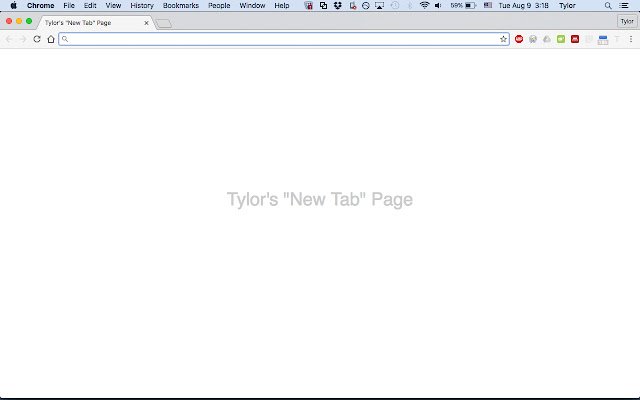This screenshot has height=400, width=640.
Task: Open the Chrome application menu
Action: 40,6
